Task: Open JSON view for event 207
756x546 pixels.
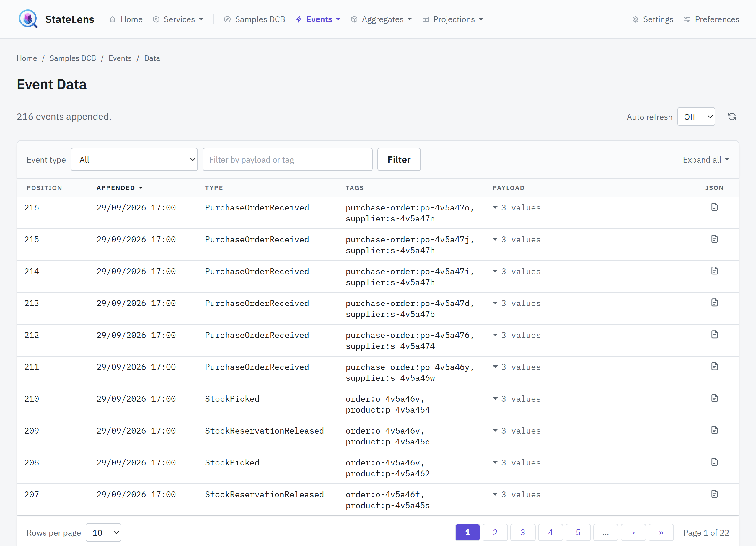Action: coord(714,494)
